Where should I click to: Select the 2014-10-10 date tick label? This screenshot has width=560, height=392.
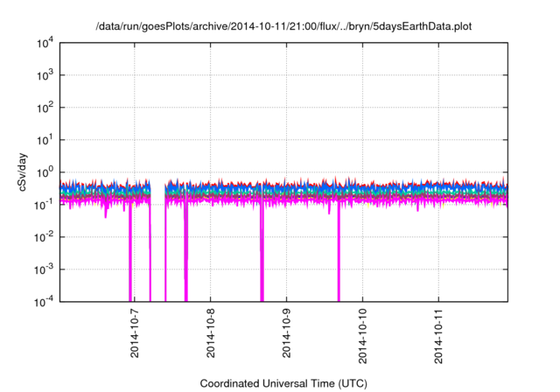click(362, 337)
